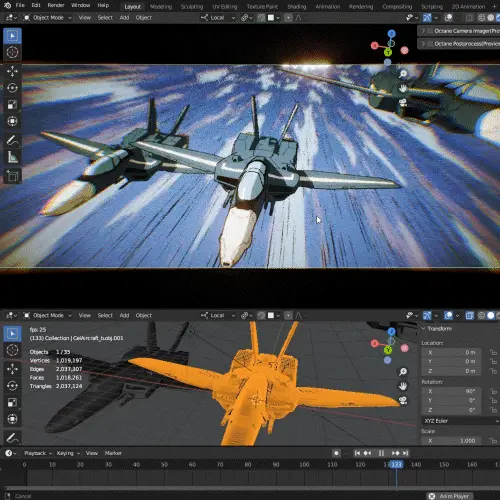
Task: Toggle auto keying record button in timeline
Action: tap(336, 453)
